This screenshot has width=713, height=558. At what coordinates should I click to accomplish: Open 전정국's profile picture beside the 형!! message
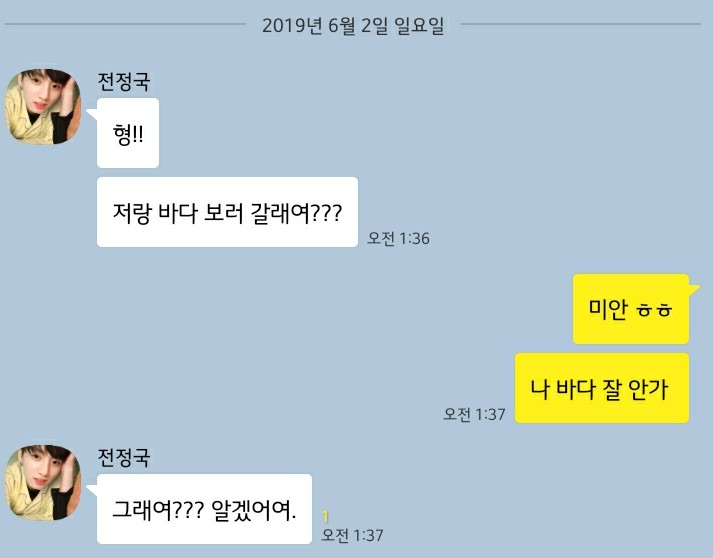click(43, 106)
